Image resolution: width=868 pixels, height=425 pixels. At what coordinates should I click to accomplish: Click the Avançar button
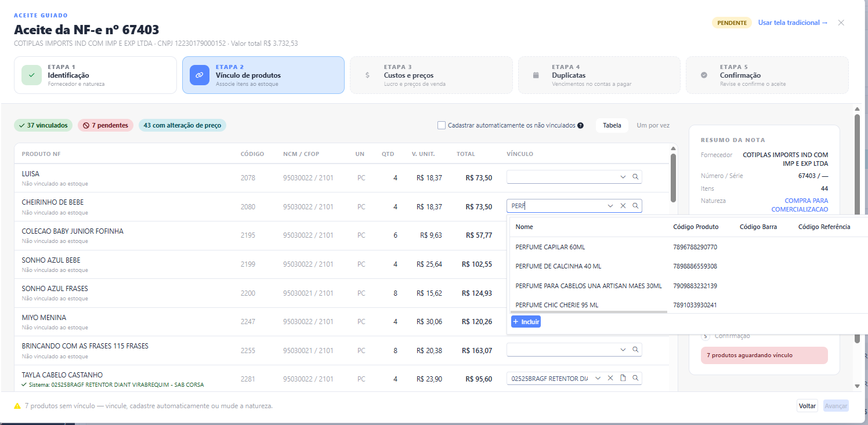(x=836, y=406)
